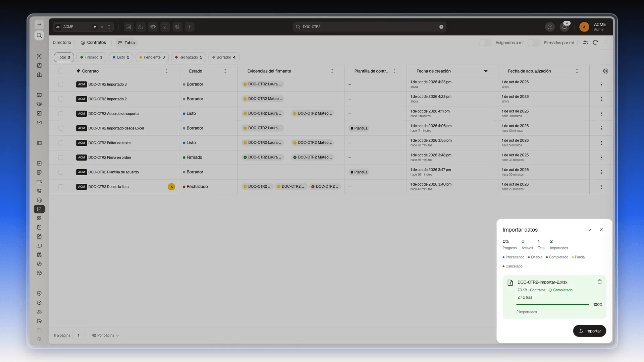Sort by Fecha de creación column arrow
This screenshot has height=362, width=644.
486,71
